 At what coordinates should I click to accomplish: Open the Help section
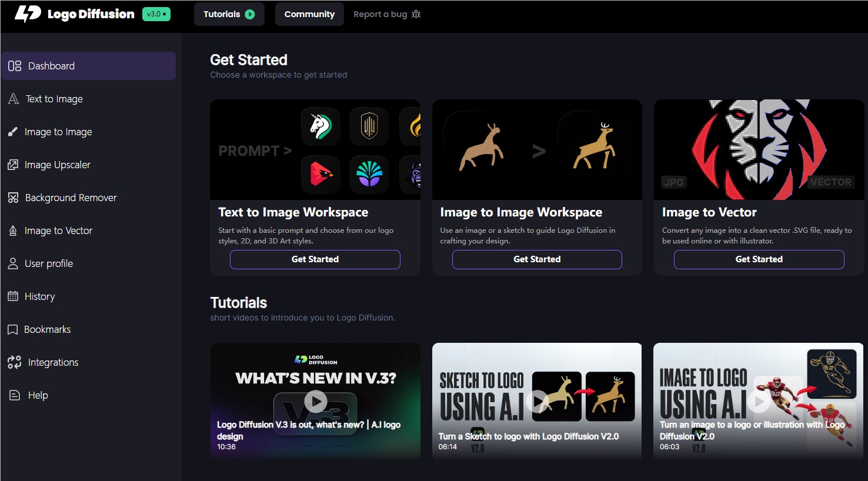pyautogui.click(x=38, y=395)
